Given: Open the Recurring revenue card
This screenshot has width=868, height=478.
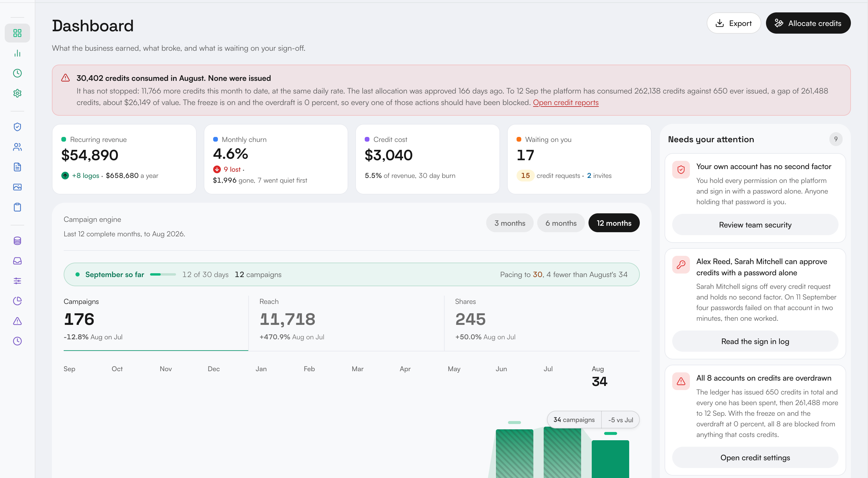Looking at the screenshot, I should click(x=124, y=159).
